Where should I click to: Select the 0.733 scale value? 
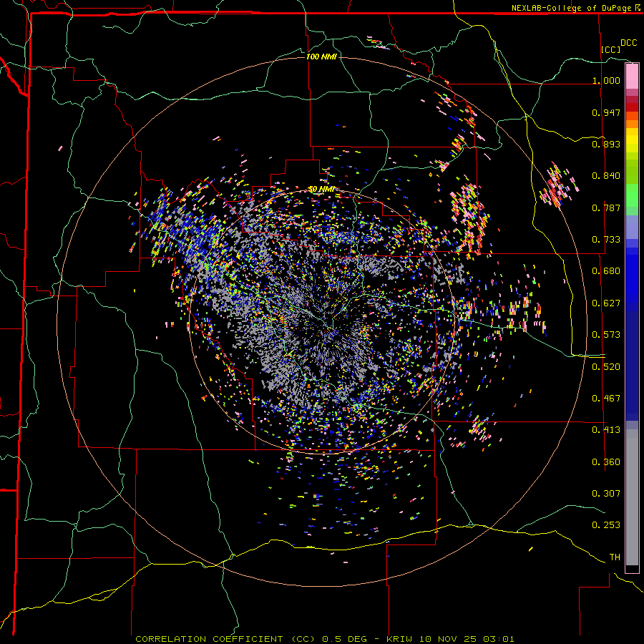click(606, 240)
